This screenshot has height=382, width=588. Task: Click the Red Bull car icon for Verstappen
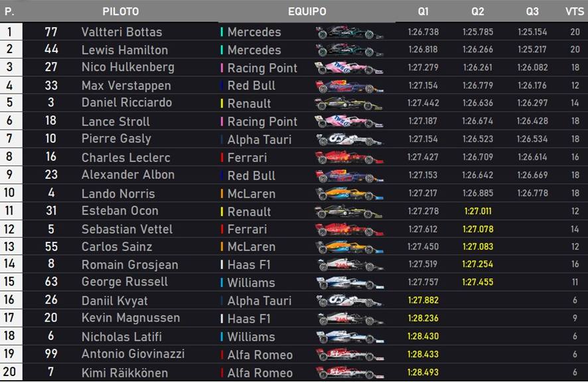(x=350, y=86)
